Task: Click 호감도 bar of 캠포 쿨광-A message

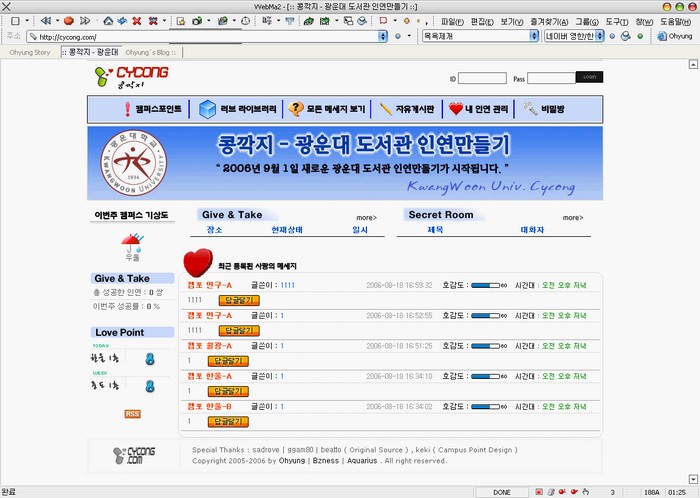Action: 485,346
